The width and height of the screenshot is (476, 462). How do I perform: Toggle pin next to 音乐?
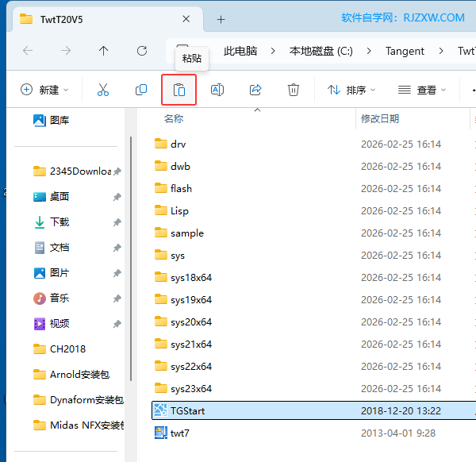coord(117,298)
